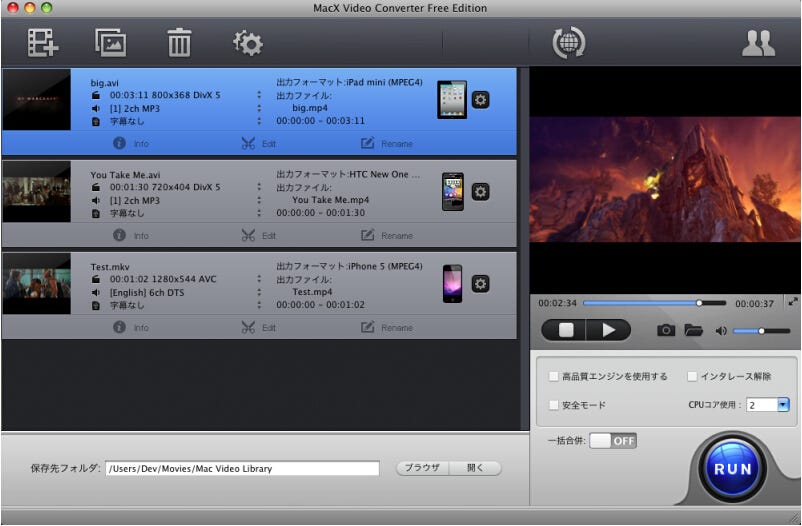The width and height of the screenshot is (802, 526).
Task: Enable 安全モード checkbox
Action: pyautogui.click(x=553, y=405)
